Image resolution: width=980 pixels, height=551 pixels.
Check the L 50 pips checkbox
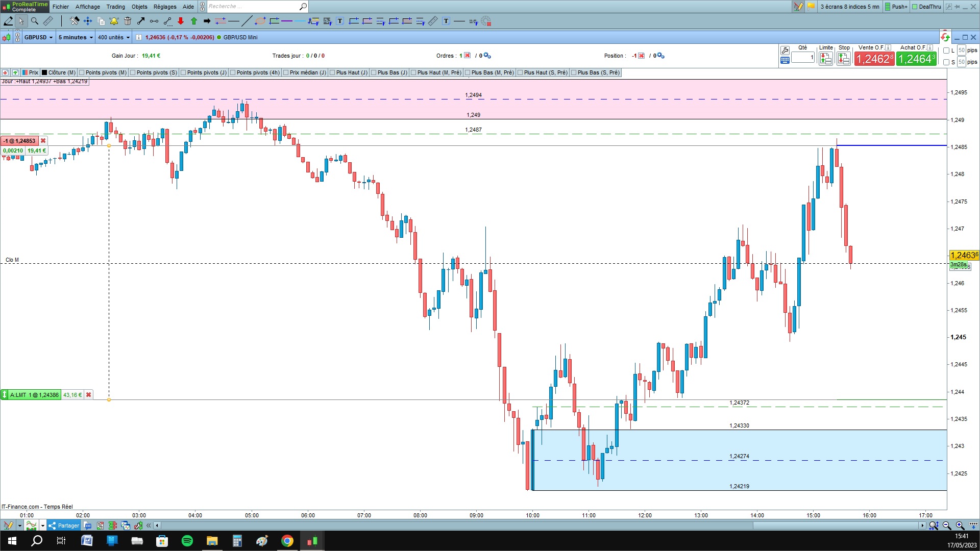coord(946,51)
